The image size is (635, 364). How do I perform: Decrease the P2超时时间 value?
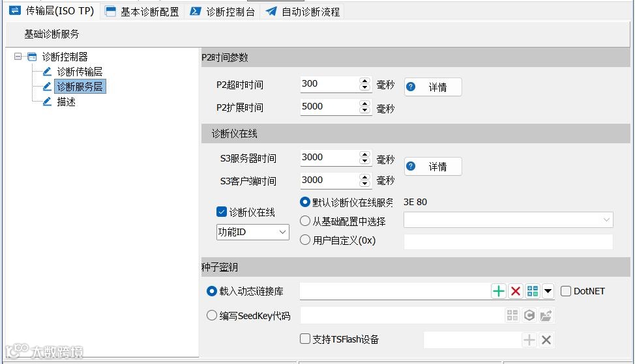pyautogui.click(x=365, y=87)
